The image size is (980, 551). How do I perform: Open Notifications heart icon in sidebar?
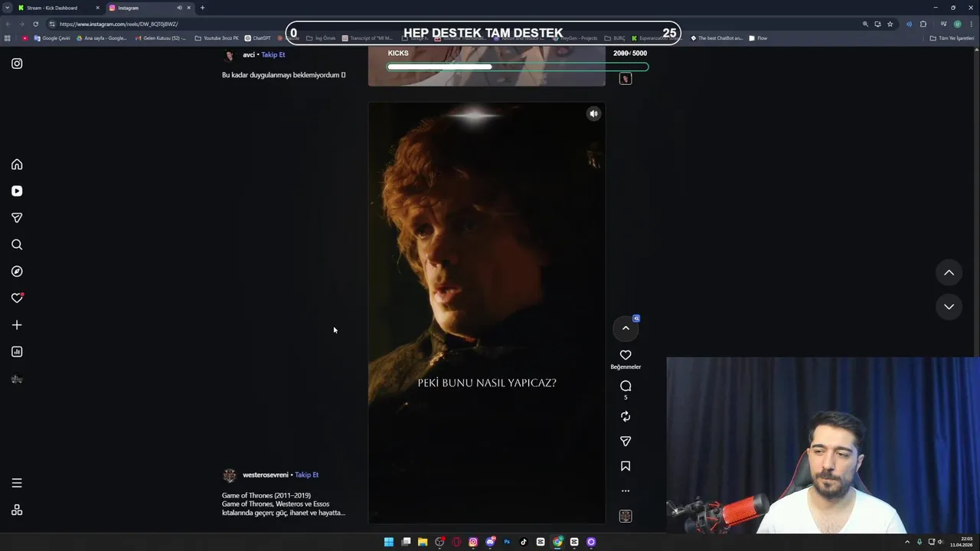17,298
